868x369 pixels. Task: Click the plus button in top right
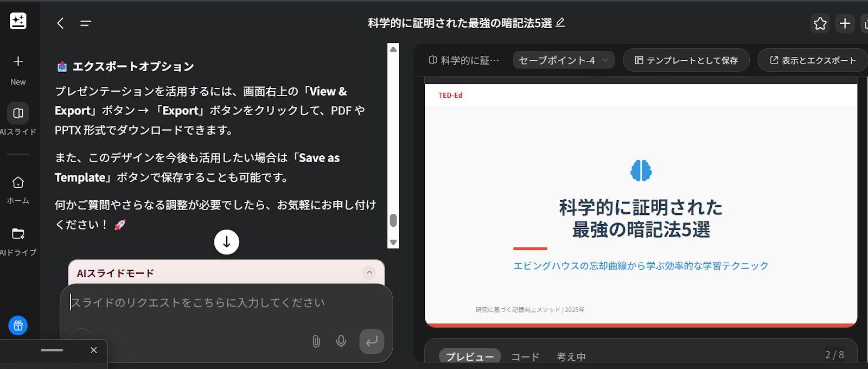pyautogui.click(x=845, y=23)
